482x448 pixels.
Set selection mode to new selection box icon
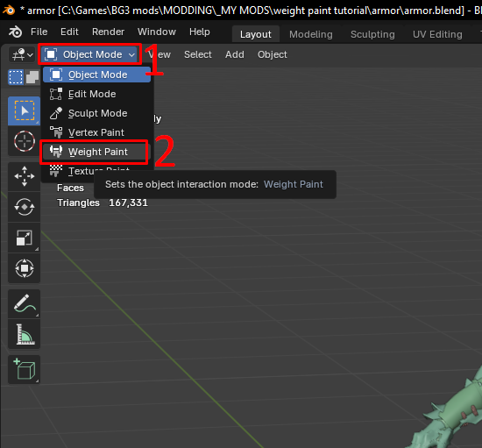(16, 77)
